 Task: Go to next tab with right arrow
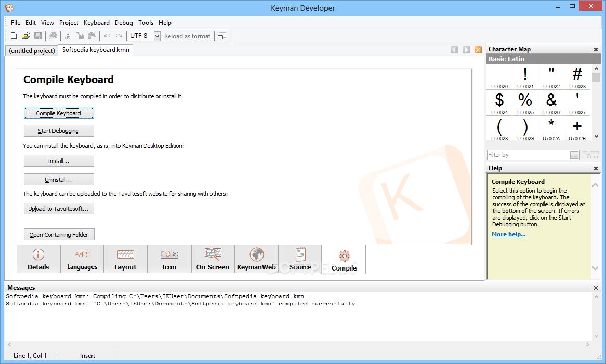(x=466, y=50)
